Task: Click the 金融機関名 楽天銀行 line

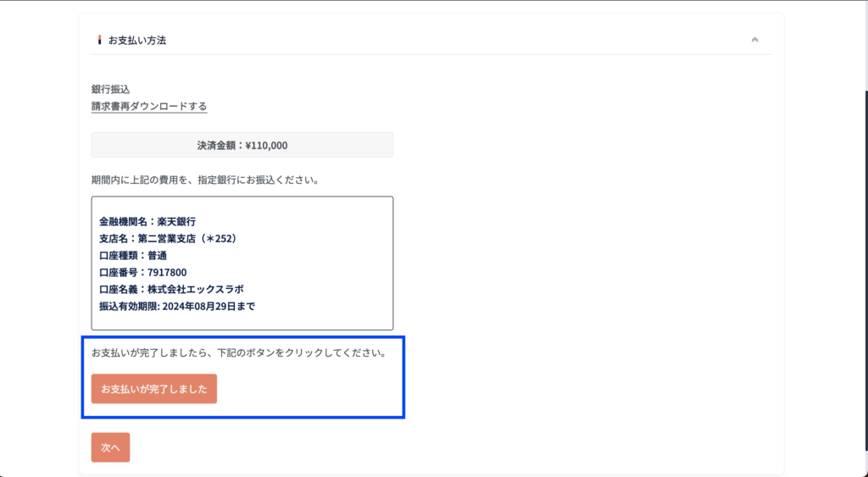Action: (x=147, y=221)
